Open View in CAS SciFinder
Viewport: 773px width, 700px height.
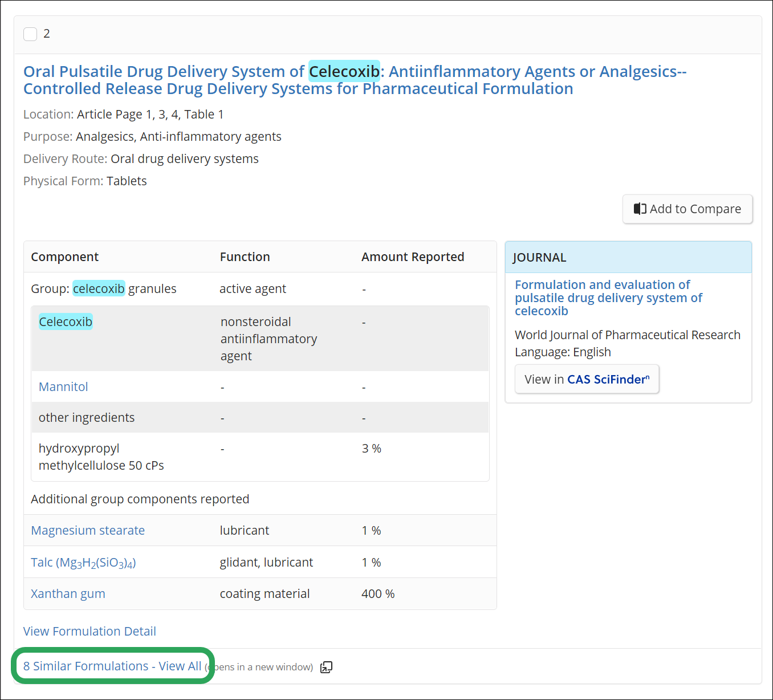tap(587, 379)
